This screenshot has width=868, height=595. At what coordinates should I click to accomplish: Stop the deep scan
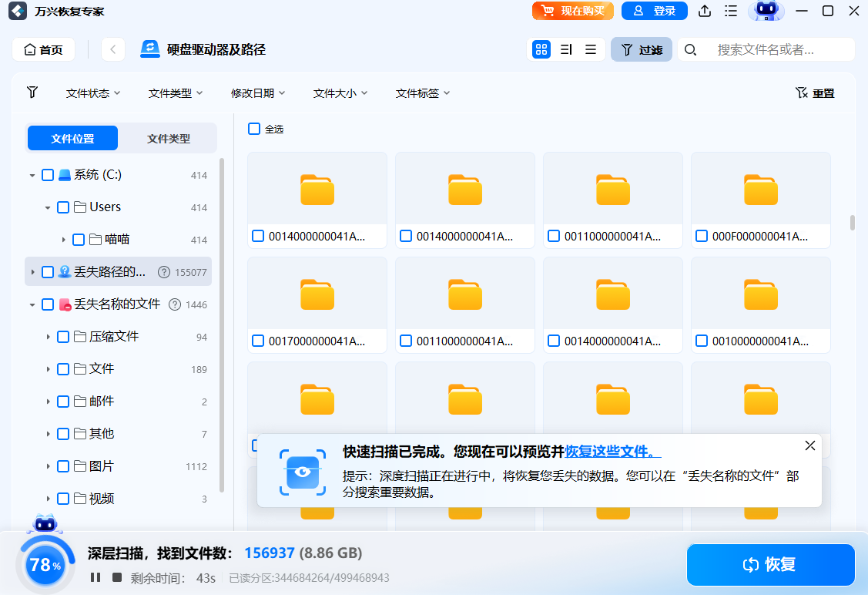117,577
